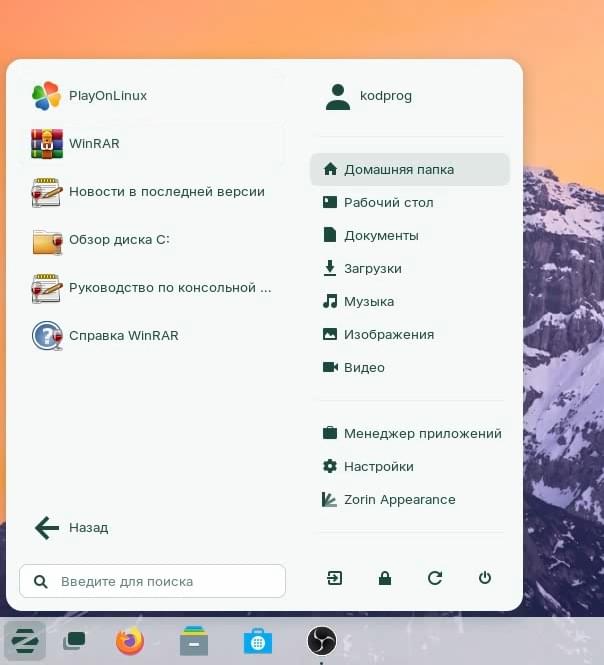Viewport: 604px width, 665px height.
Task: Click the power off icon
Action: coord(485,578)
